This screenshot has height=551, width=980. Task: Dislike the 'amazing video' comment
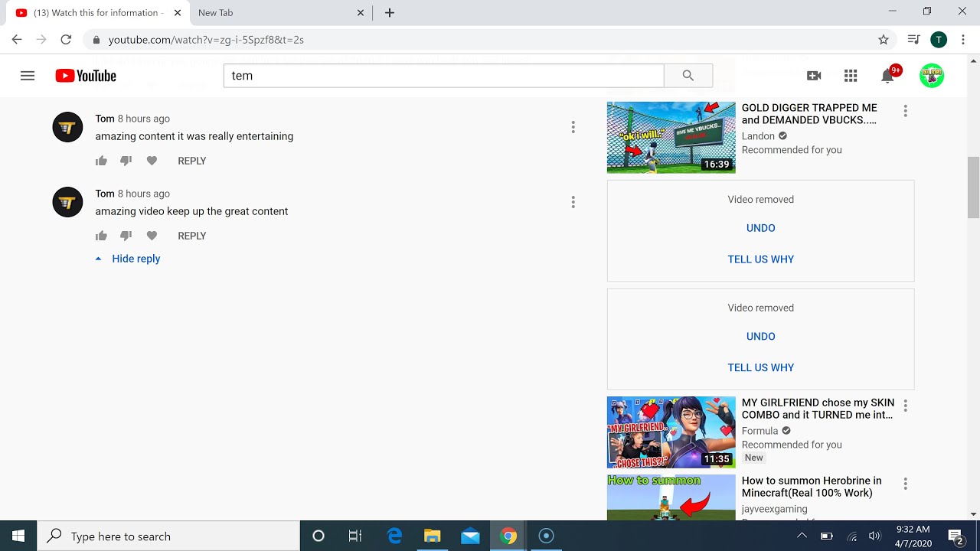[126, 236]
